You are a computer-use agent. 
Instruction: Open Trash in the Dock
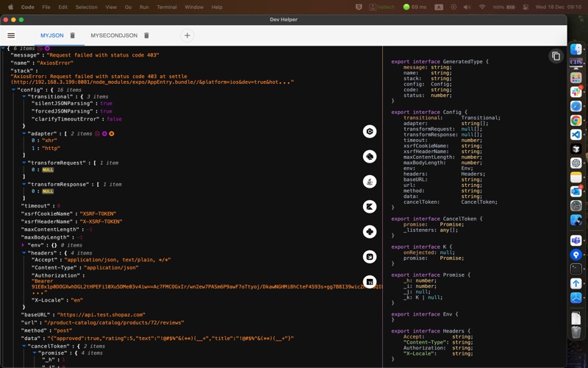click(576, 332)
